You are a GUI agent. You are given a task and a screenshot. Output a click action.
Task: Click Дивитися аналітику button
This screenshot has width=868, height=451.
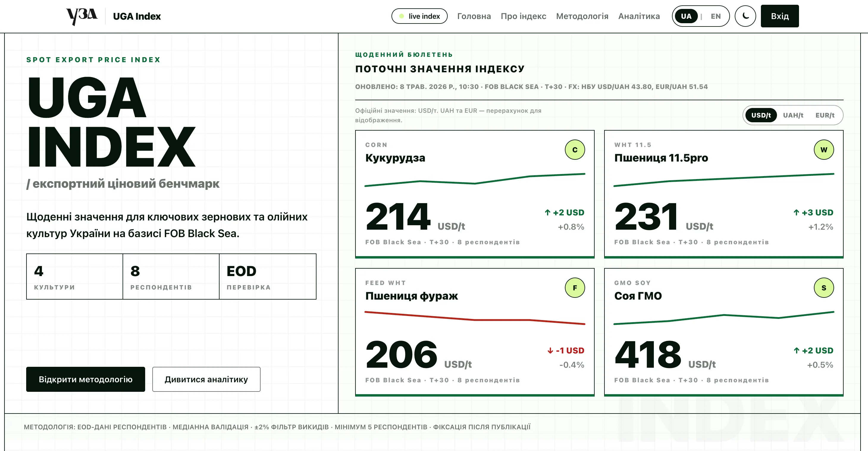(x=206, y=379)
